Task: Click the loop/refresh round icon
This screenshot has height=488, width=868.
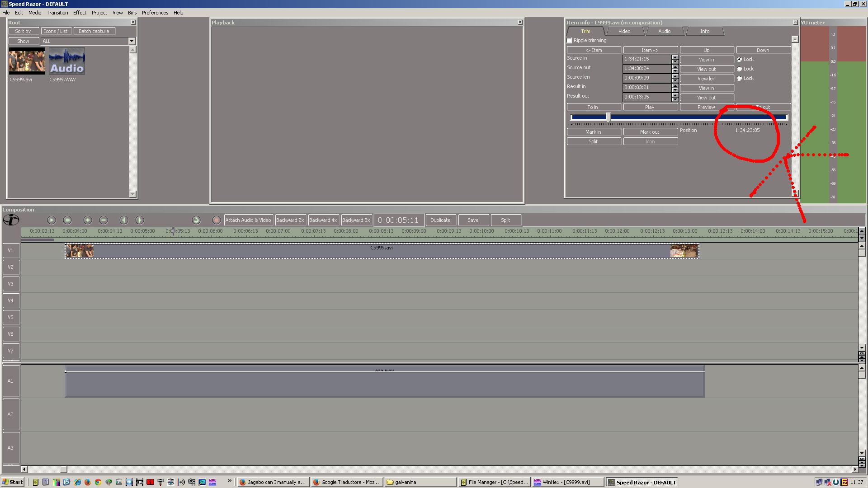Action: [196, 220]
